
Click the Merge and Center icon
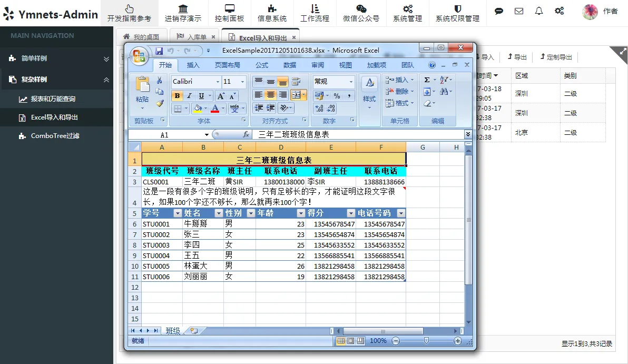pos(296,95)
